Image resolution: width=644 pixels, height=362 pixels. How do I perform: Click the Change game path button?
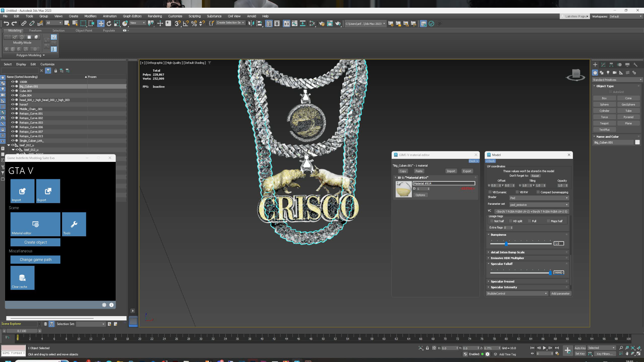point(36,260)
